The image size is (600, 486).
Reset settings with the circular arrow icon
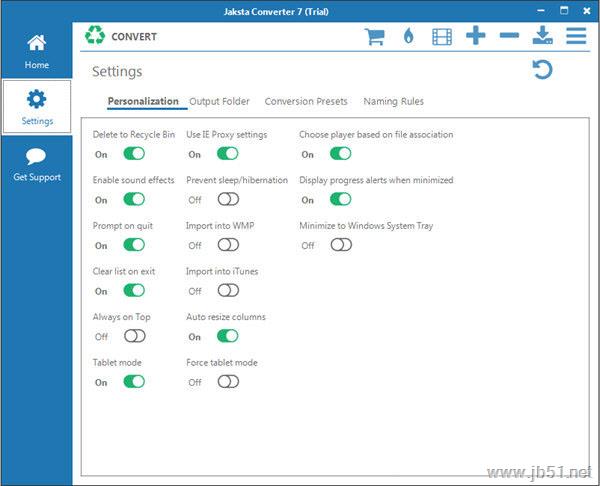click(x=543, y=70)
